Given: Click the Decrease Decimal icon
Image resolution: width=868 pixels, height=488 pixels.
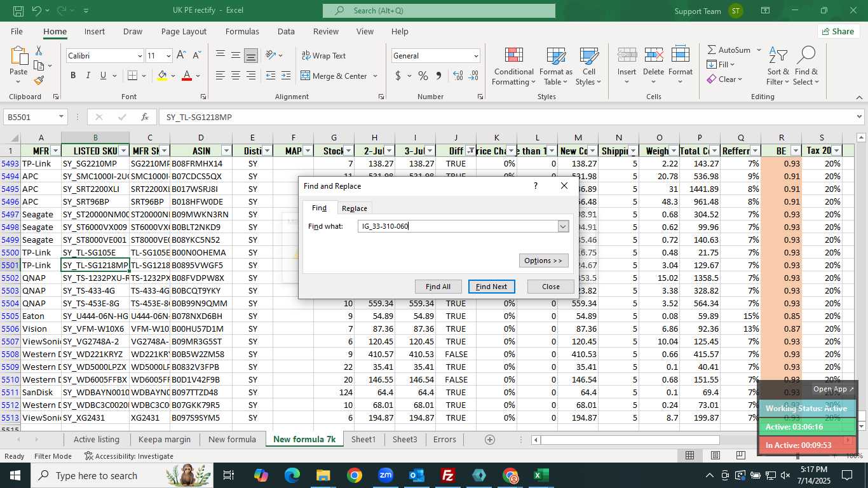Looking at the screenshot, I should point(473,76).
